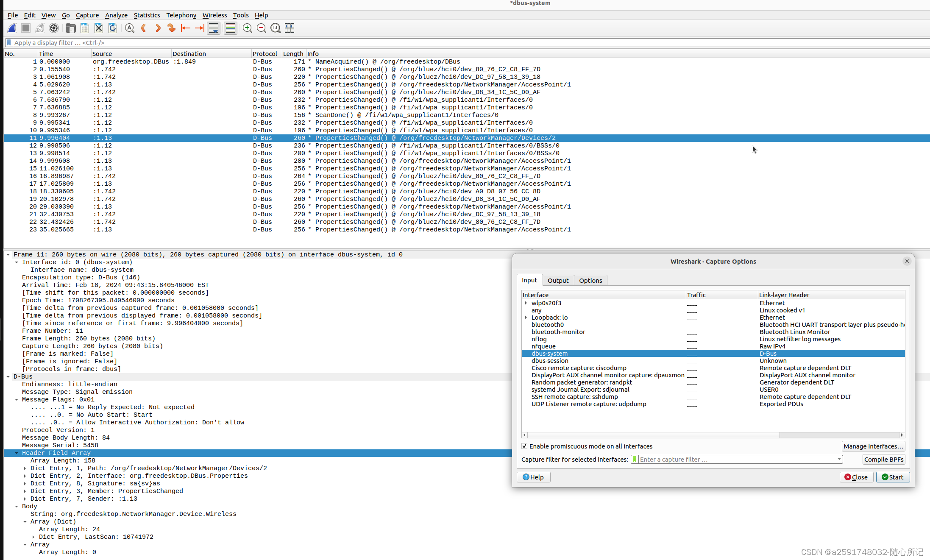Collapse the Header Field Array tree node
The width and height of the screenshot is (930, 560).
pos(17,453)
